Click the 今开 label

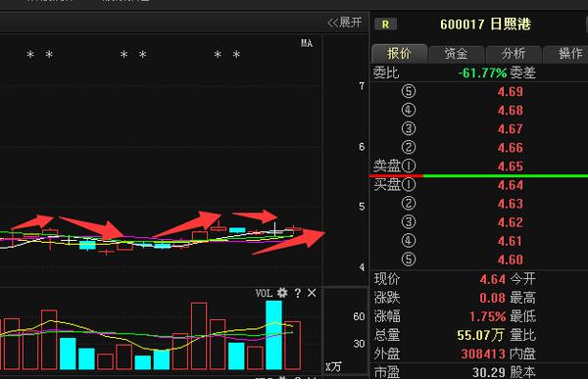click(522, 279)
